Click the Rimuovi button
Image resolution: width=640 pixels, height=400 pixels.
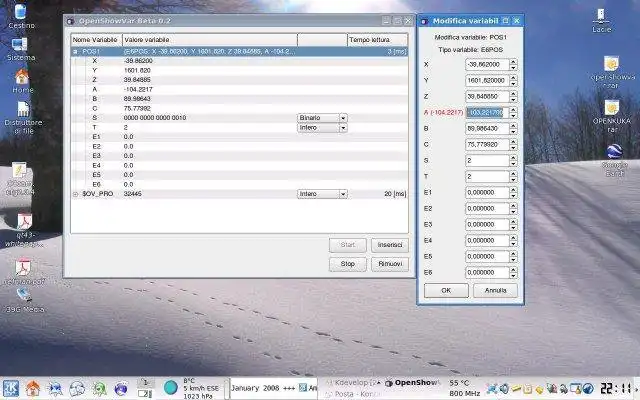click(x=390, y=264)
